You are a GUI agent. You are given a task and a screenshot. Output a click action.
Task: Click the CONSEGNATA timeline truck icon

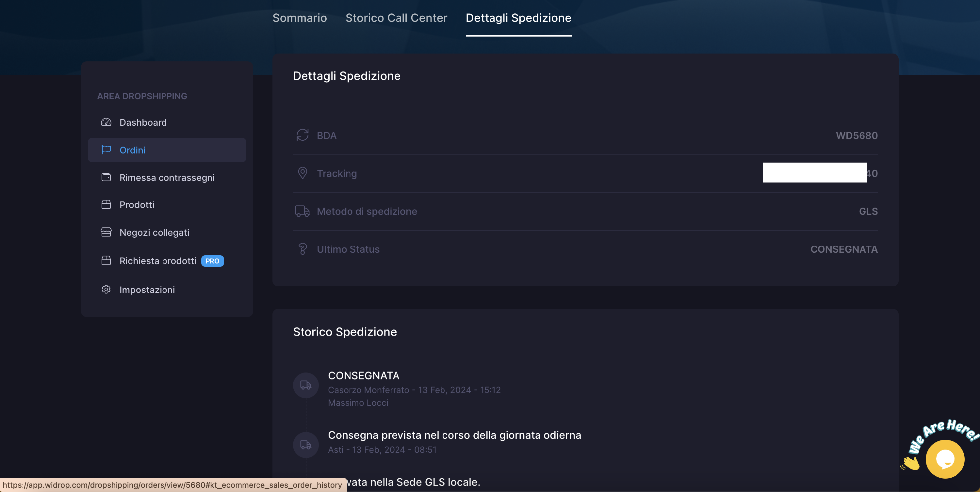click(x=305, y=385)
